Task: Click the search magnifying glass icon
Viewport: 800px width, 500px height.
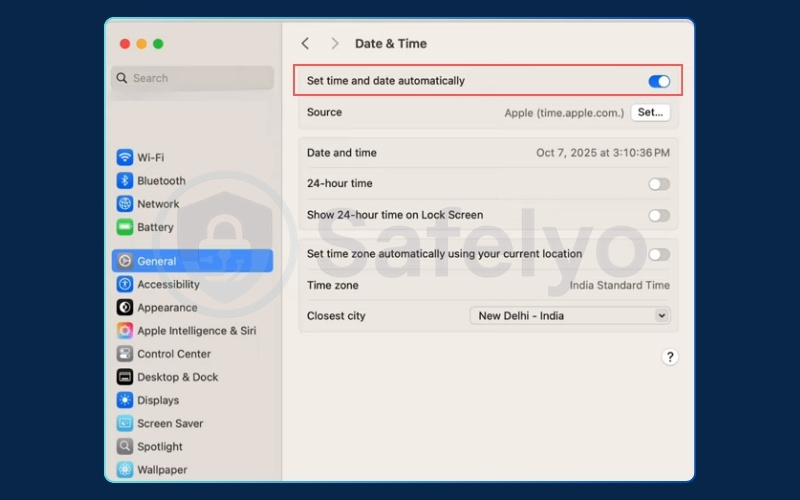Action: pyautogui.click(x=121, y=78)
